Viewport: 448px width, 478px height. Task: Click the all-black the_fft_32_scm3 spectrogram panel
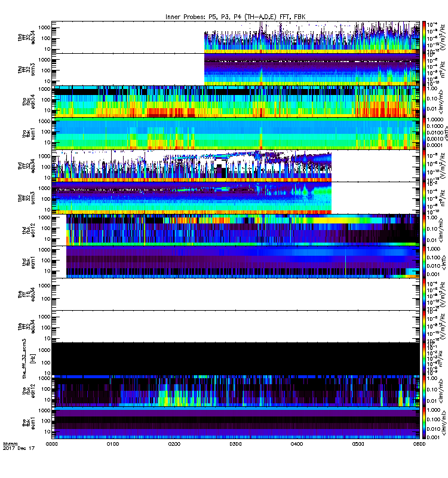pyautogui.click(x=235, y=358)
